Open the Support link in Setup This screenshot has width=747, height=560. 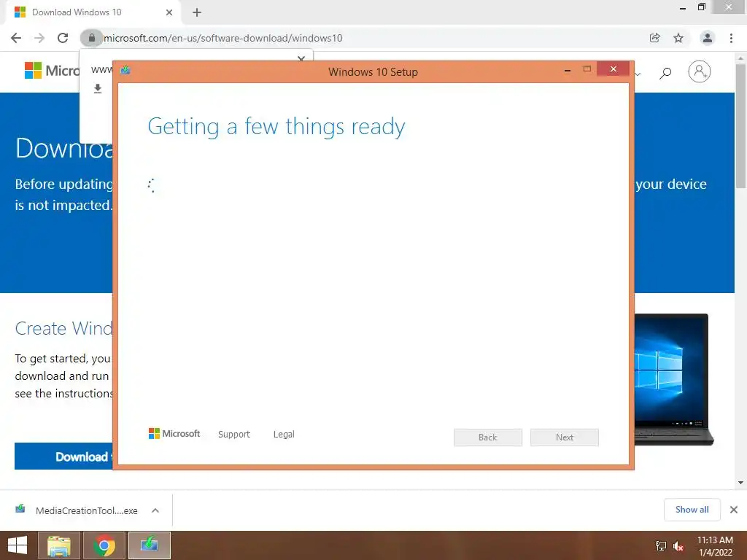[x=234, y=435]
